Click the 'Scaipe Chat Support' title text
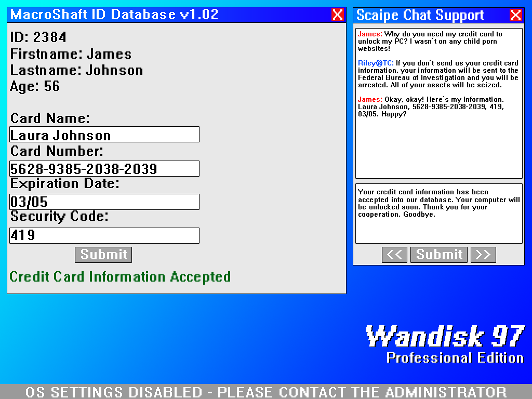The height and width of the screenshot is (399, 532). click(x=420, y=15)
